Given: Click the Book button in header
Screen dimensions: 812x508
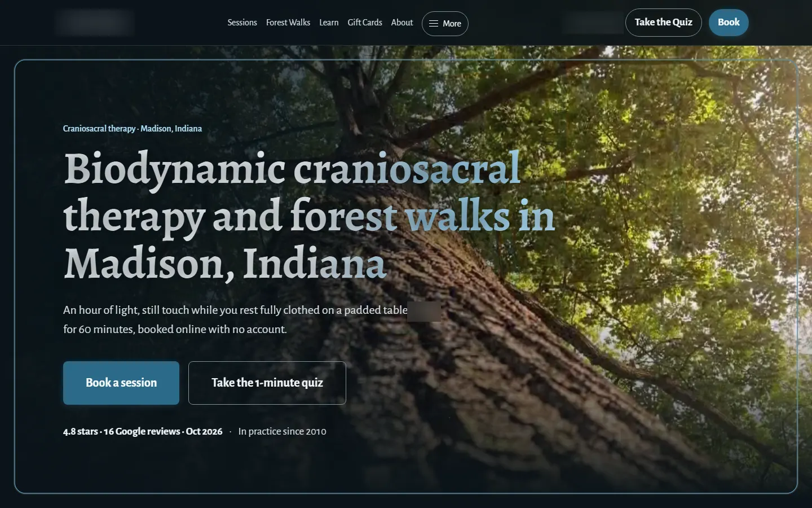Looking at the screenshot, I should [x=729, y=23].
